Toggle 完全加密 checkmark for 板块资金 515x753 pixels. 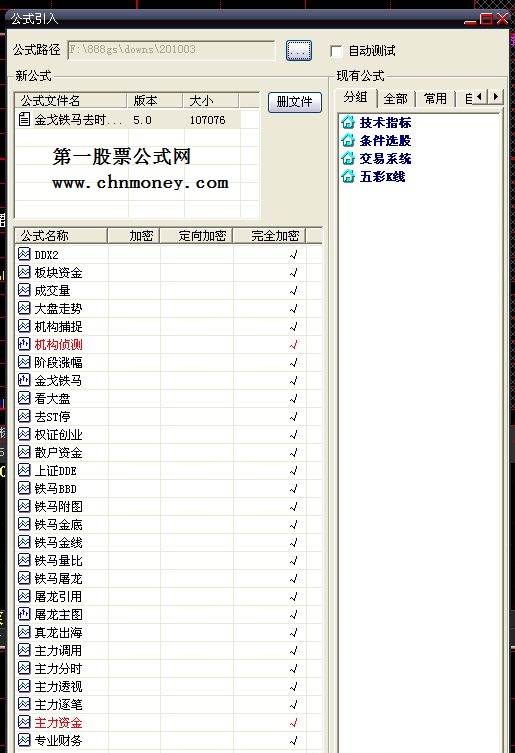(294, 273)
